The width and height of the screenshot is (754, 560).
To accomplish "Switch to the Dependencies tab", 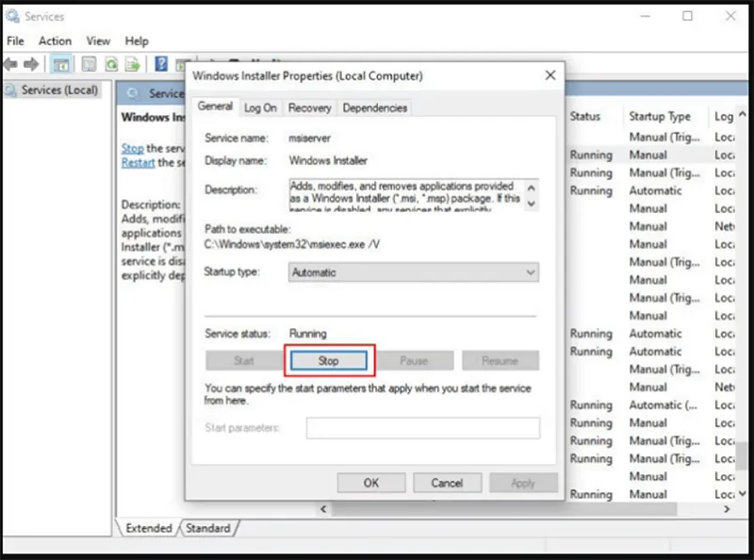I will (x=374, y=107).
